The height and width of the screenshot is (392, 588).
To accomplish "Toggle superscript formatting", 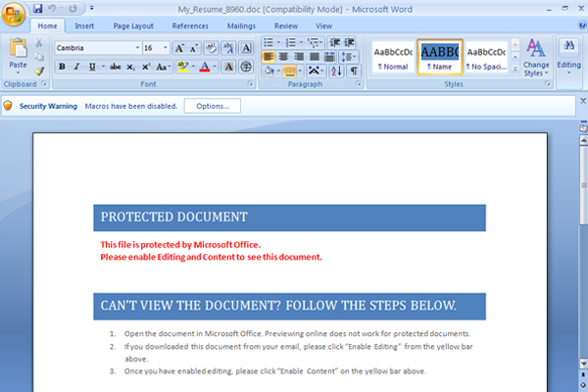I will click(146, 67).
